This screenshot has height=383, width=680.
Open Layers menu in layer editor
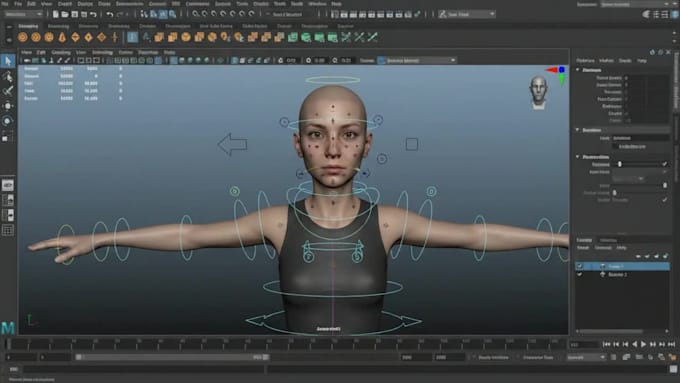[582, 248]
